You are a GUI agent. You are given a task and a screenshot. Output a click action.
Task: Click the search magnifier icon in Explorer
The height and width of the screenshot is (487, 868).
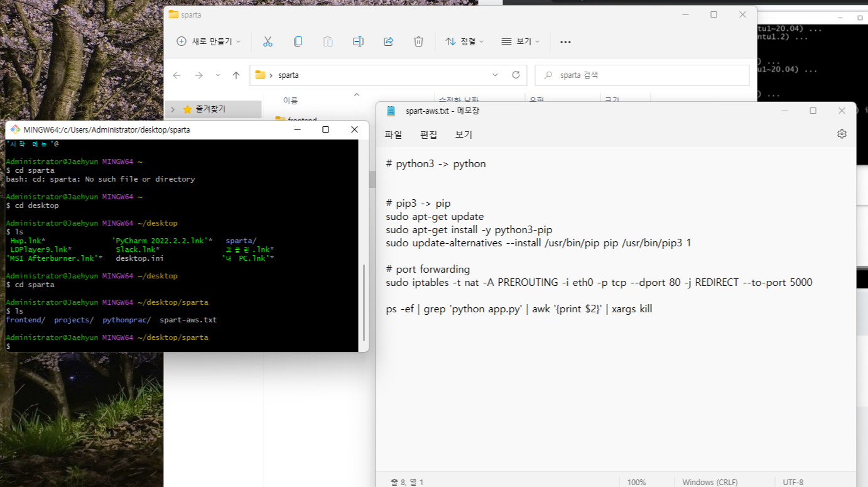(548, 75)
